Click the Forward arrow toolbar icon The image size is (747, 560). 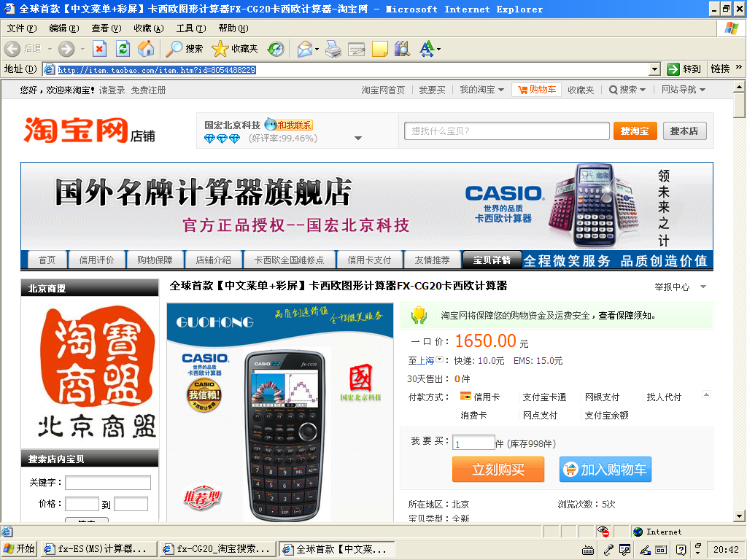pos(66,49)
